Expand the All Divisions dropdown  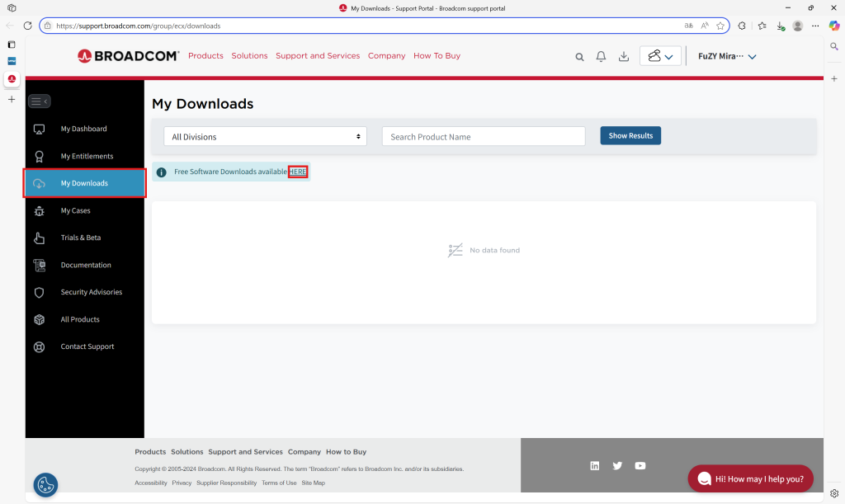(265, 136)
